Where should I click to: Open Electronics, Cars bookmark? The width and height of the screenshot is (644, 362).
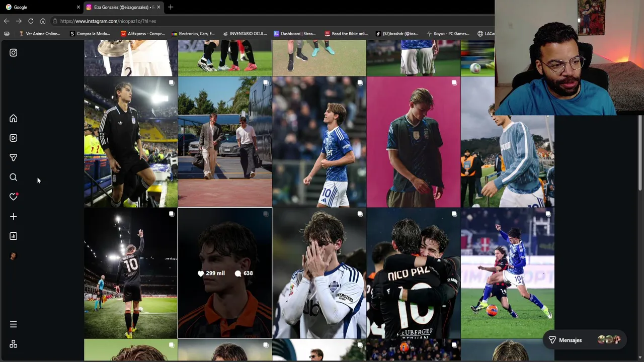193,34
